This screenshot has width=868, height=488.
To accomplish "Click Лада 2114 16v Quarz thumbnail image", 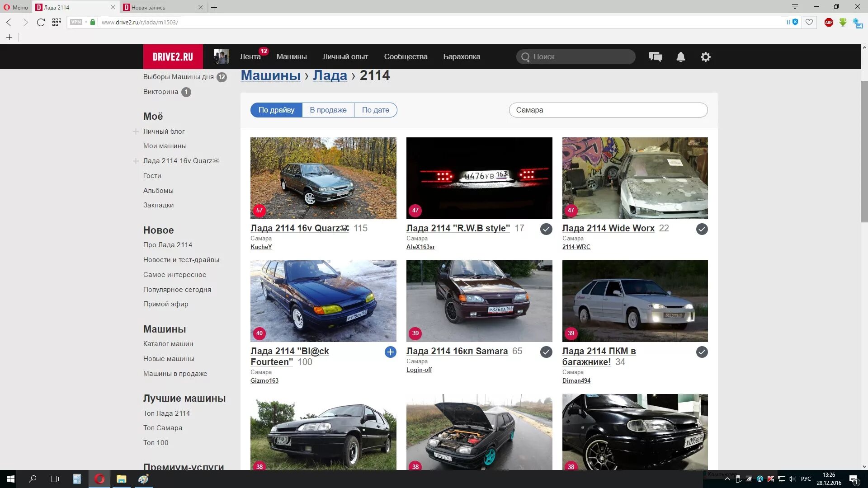I will (323, 178).
